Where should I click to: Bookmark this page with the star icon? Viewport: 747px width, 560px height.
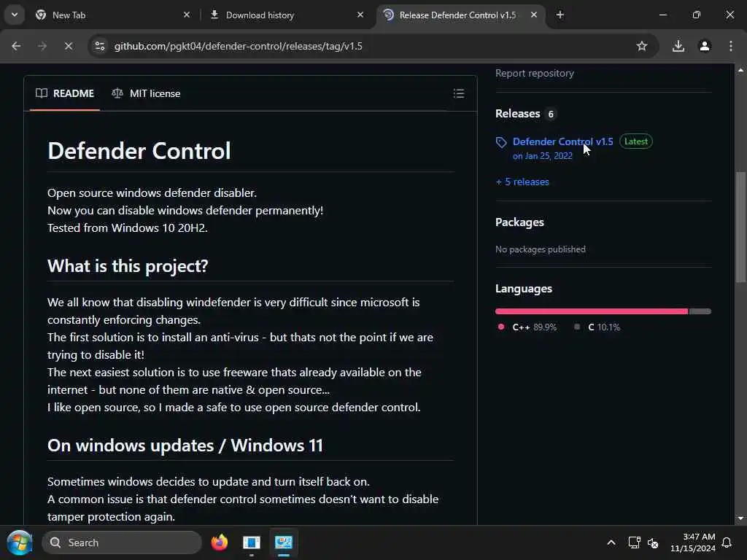(x=642, y=46)
